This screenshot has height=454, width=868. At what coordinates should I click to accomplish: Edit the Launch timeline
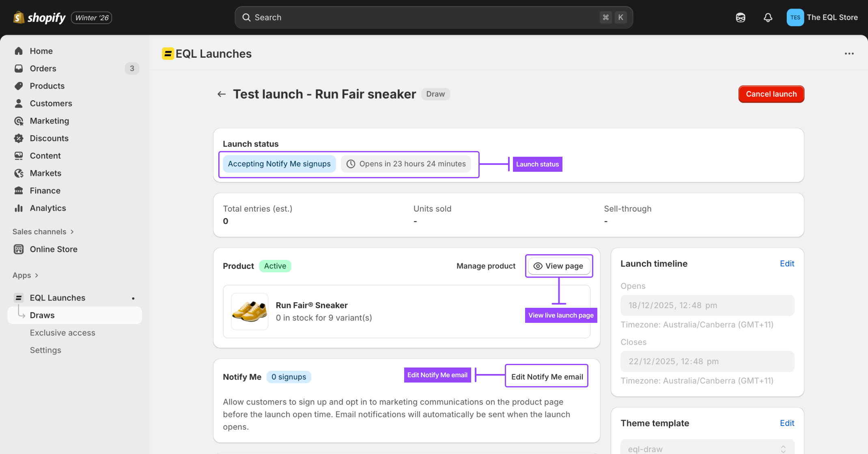click(787, 264)
